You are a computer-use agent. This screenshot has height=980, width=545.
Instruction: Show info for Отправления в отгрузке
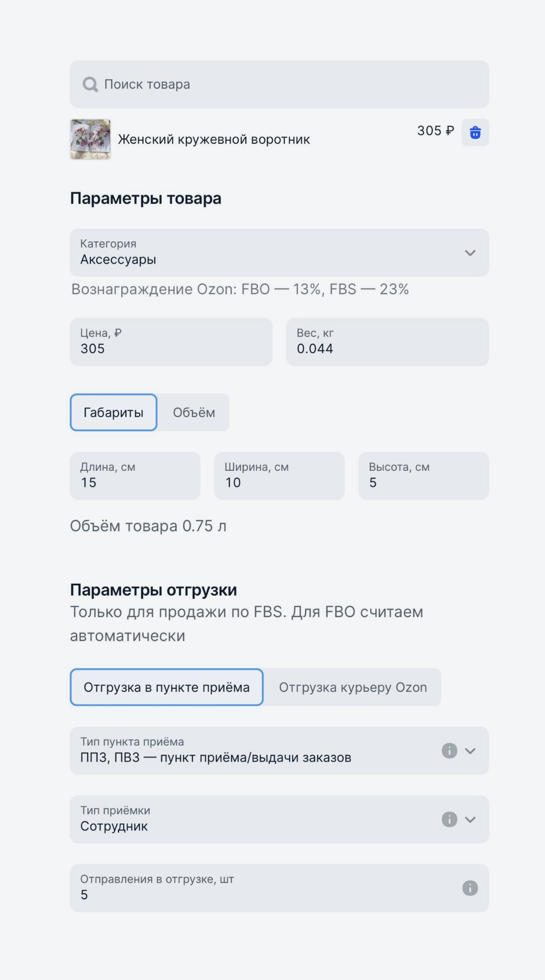pyautogui.click(x=470, y=888)
